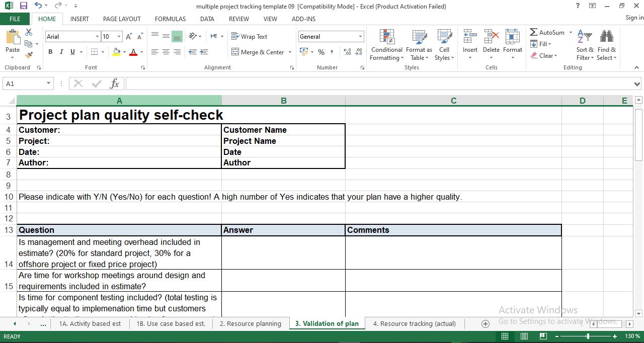Open the font name dropdown (Arial)
The image size is (644, 343).
[97, 36]
